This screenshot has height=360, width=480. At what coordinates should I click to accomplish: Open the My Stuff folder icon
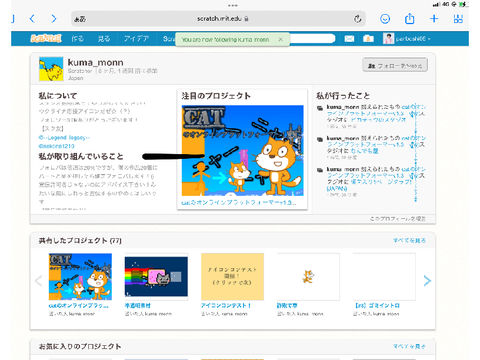point(368,39)
